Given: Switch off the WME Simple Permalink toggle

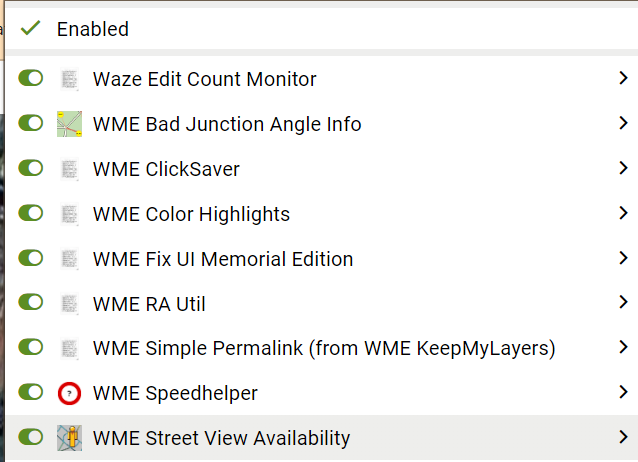Looking at the screenshot, I should pos(31,348).
